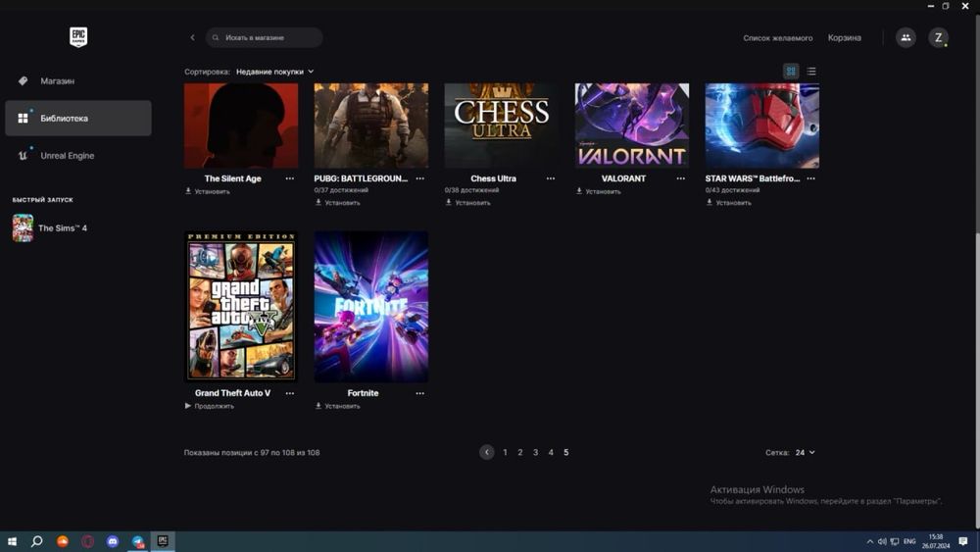
Task: Go to page 2 of library
Action: [x=520, y=453]
